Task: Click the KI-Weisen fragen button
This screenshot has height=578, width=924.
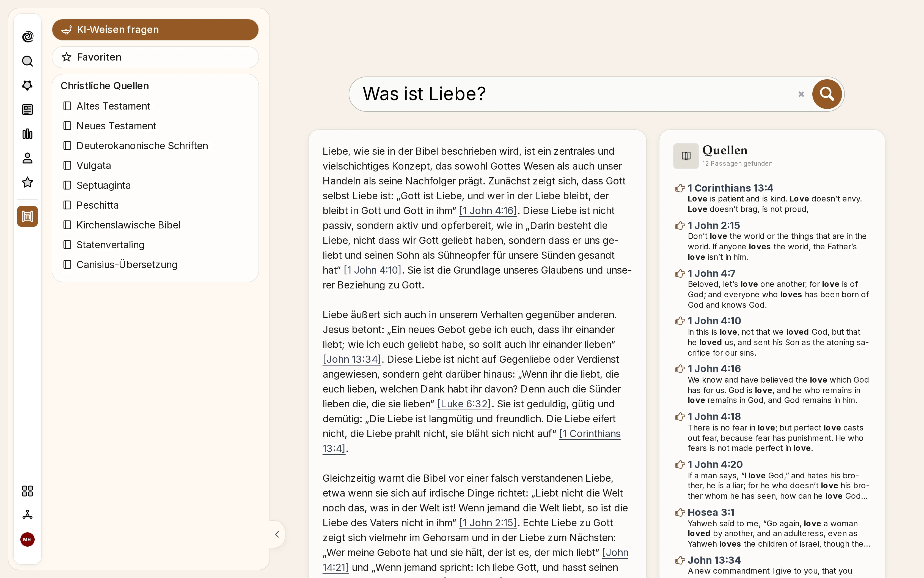Action: (x=155, y=30)
